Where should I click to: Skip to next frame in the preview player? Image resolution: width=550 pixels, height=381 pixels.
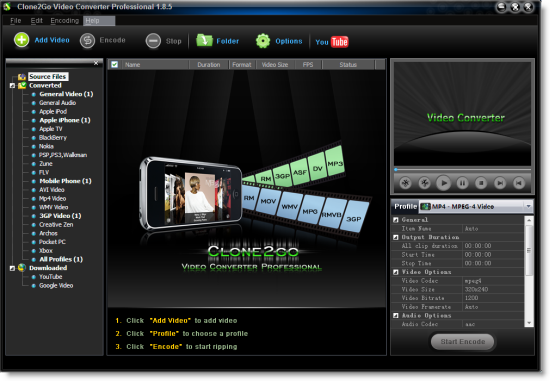click(500, 183)
